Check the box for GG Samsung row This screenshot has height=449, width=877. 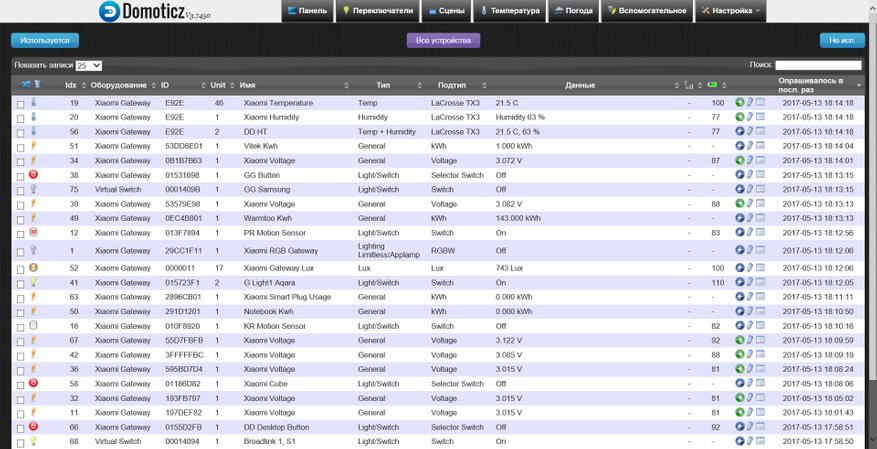21,191
